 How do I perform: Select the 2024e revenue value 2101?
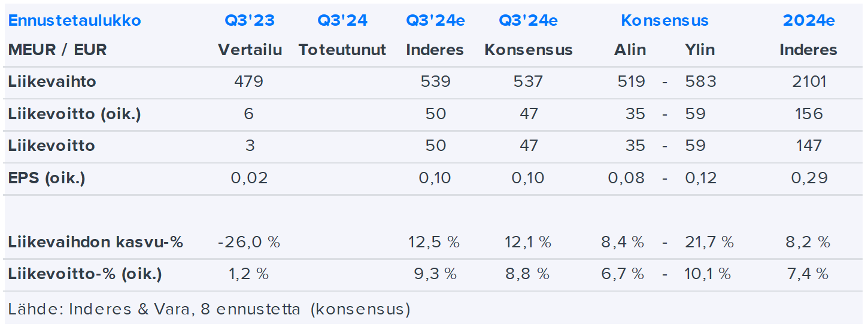click(809, 81)
